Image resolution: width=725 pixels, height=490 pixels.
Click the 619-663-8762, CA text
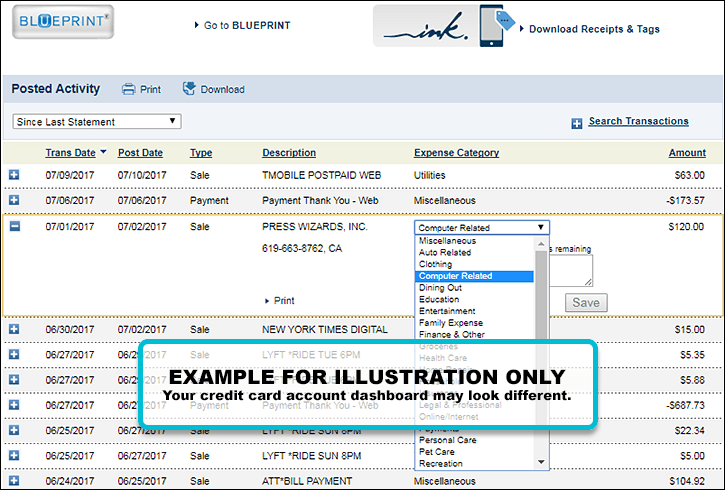(x=302, y=249)
